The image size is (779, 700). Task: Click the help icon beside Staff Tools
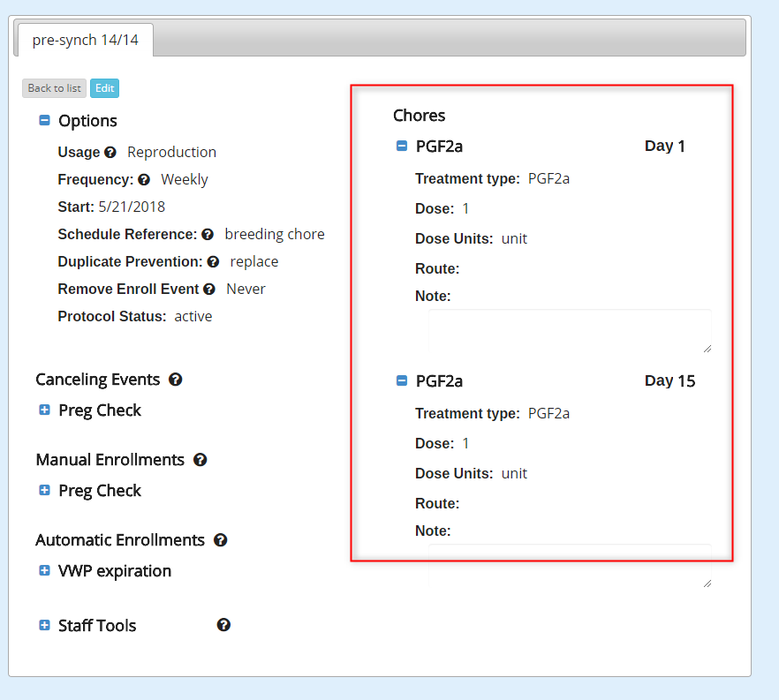tap(224, 625)
